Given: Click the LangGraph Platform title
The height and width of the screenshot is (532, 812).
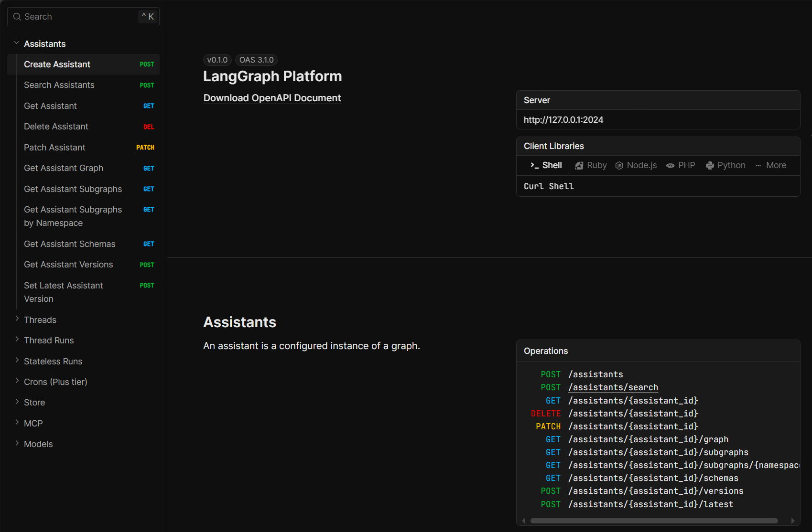Looking at the screenshot, I should pyautogui.click(x=272, y=76).
